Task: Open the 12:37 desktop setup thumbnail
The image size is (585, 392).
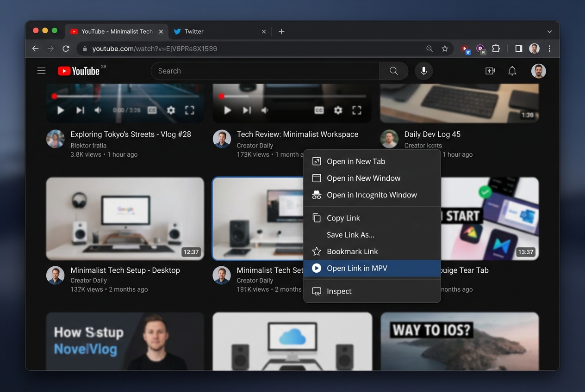Action: coord(125,219)
